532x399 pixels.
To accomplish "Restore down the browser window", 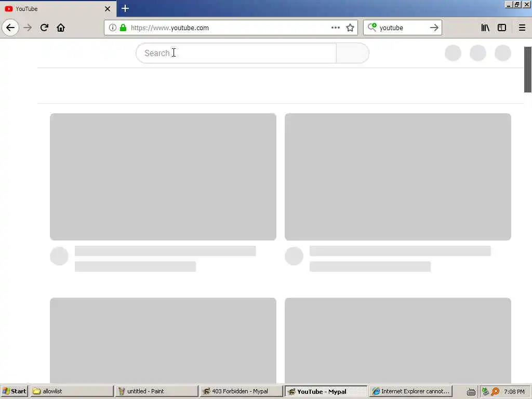I will 517,5.
